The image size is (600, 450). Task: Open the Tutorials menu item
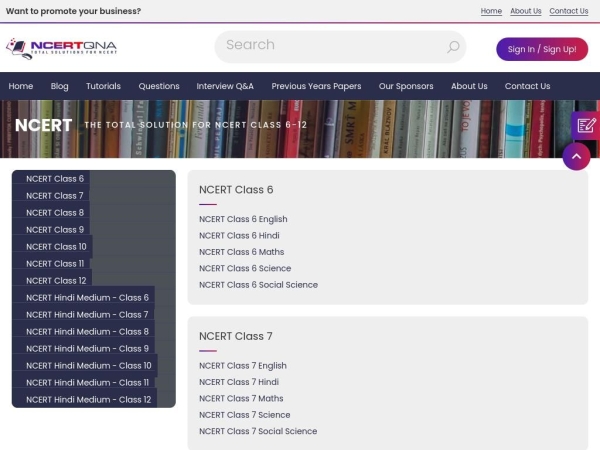coord(103,86)
